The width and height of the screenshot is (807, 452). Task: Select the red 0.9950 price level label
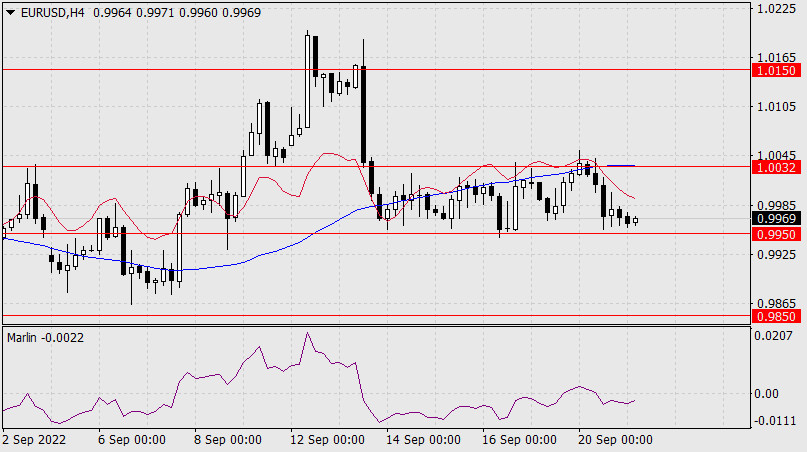(x=776, y=234)
